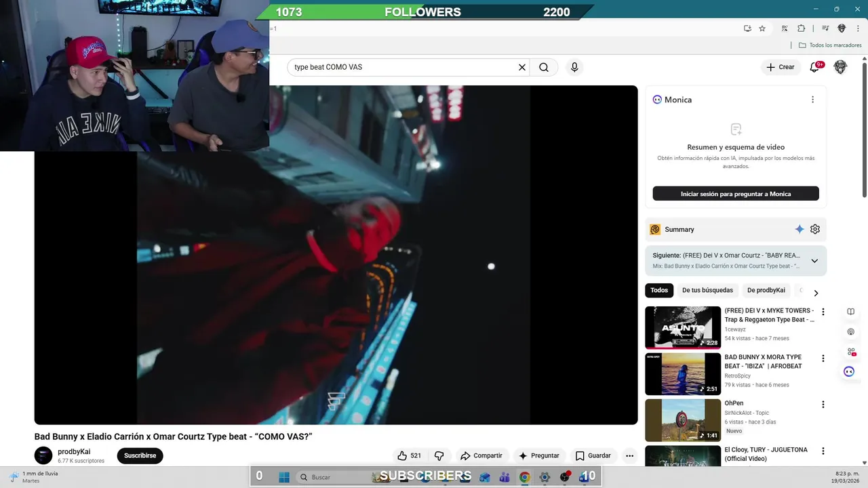Select the 'De prodbyKai' chip

766,290
